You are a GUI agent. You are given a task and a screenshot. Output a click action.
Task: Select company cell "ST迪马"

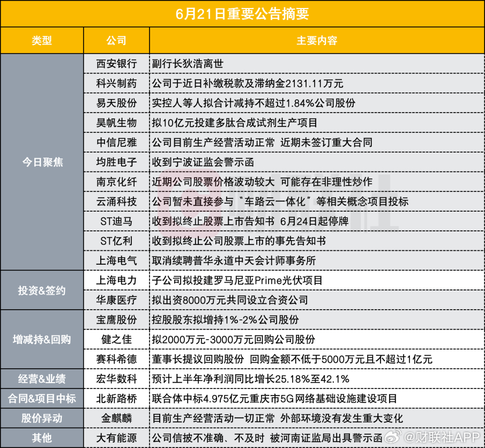[117, 221]
